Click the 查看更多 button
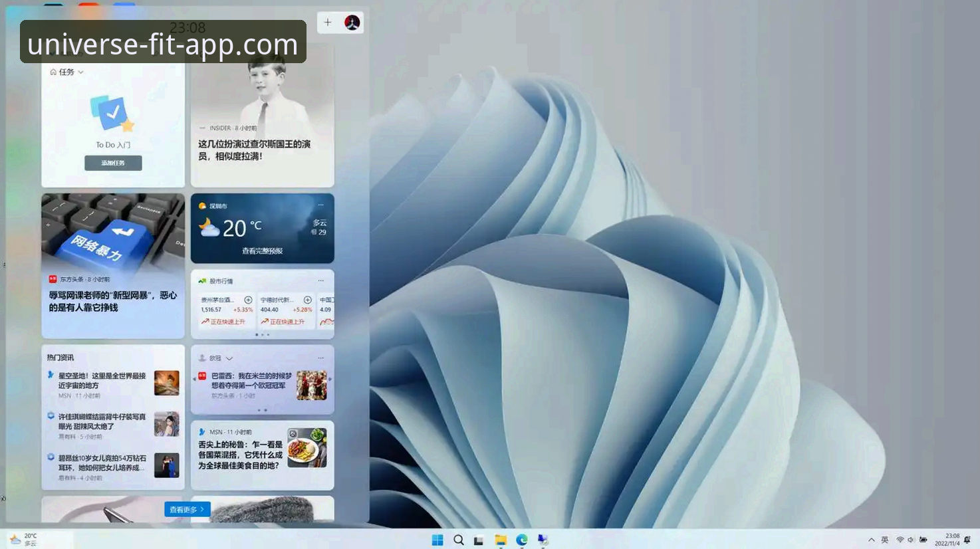 [187, 509]
